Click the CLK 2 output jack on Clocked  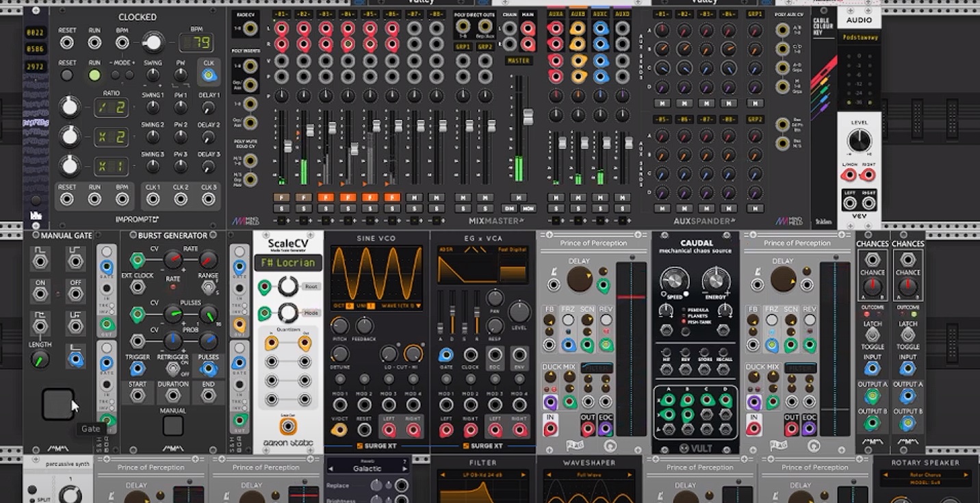coord(181,200)
